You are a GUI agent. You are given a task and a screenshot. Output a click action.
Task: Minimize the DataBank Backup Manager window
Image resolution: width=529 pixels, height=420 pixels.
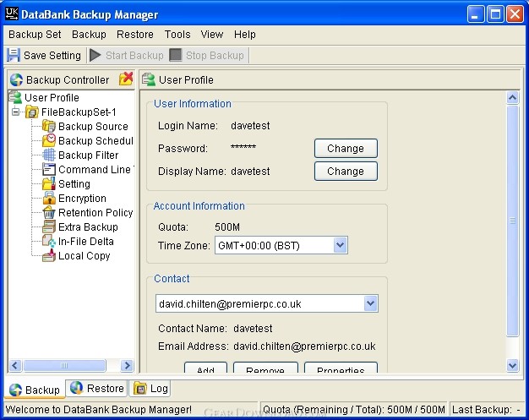click(x=476, y=14)
